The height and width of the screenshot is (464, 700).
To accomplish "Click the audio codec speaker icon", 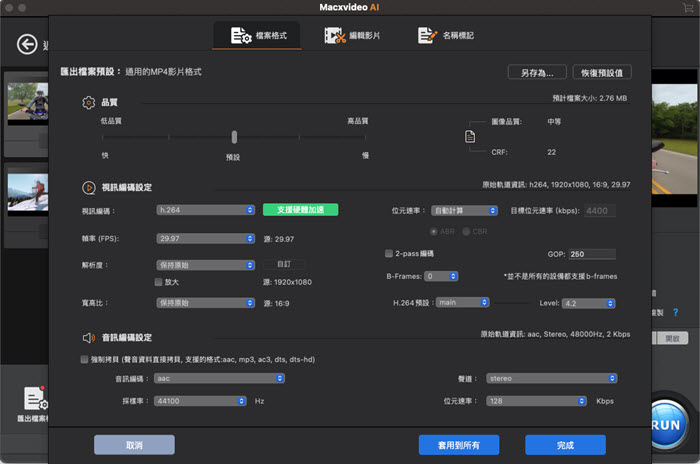I will click(88, 338).
